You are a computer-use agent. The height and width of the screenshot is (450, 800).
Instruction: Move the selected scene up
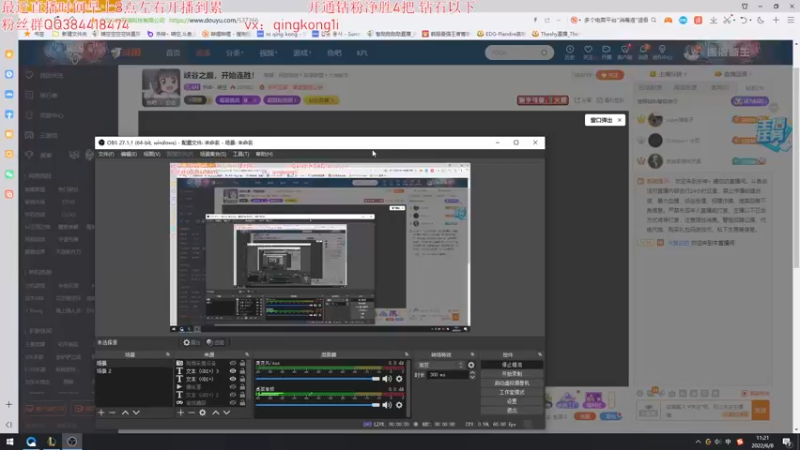(x=125, y=412)
